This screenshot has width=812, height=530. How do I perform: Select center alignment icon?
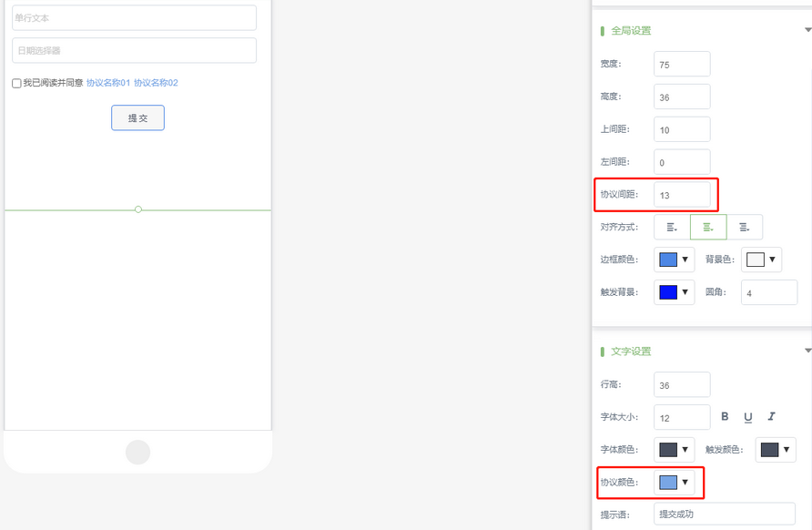point(708,227)
